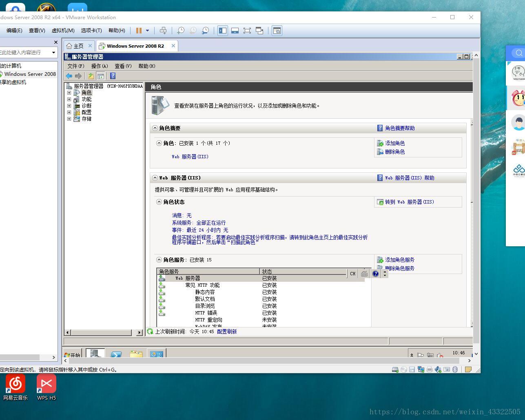Open the 角色摘要帮助 link
The image size is (525, 420).
[400, 128]
